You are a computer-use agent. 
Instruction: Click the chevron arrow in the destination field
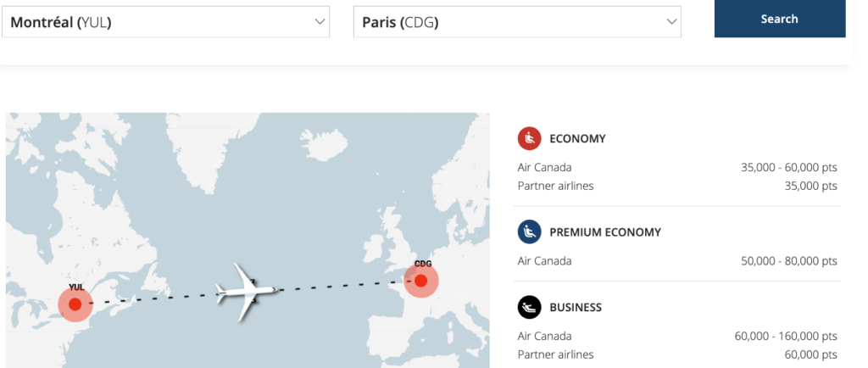(x=671, y=21)
